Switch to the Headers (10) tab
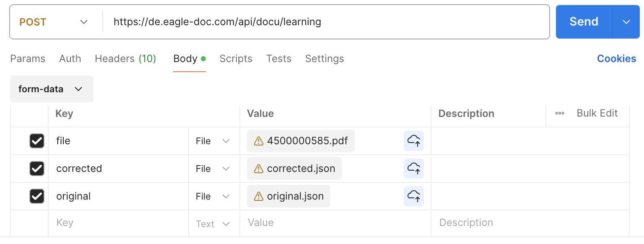 tap(125, 59)
